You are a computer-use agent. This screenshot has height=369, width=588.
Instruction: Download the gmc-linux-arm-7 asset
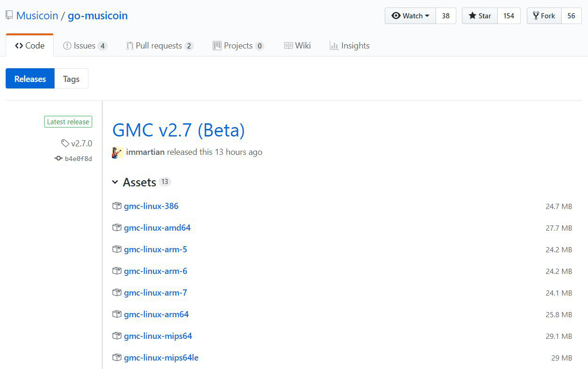tap(155, 293)
